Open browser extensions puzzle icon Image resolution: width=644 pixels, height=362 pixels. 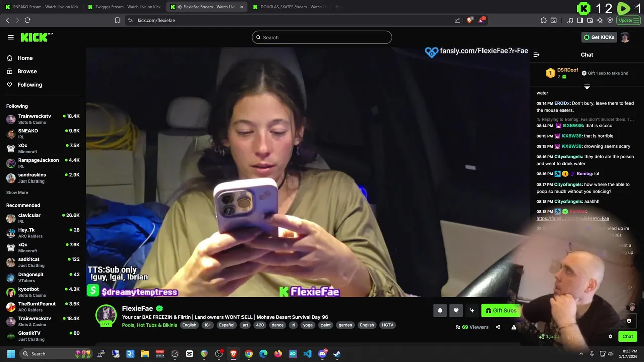point(544,20)
